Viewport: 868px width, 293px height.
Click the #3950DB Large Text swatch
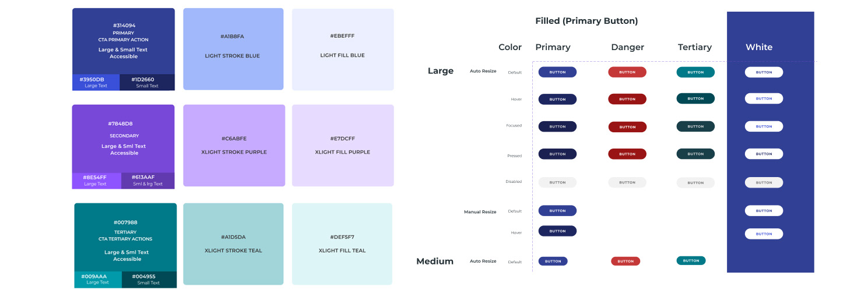96,82
